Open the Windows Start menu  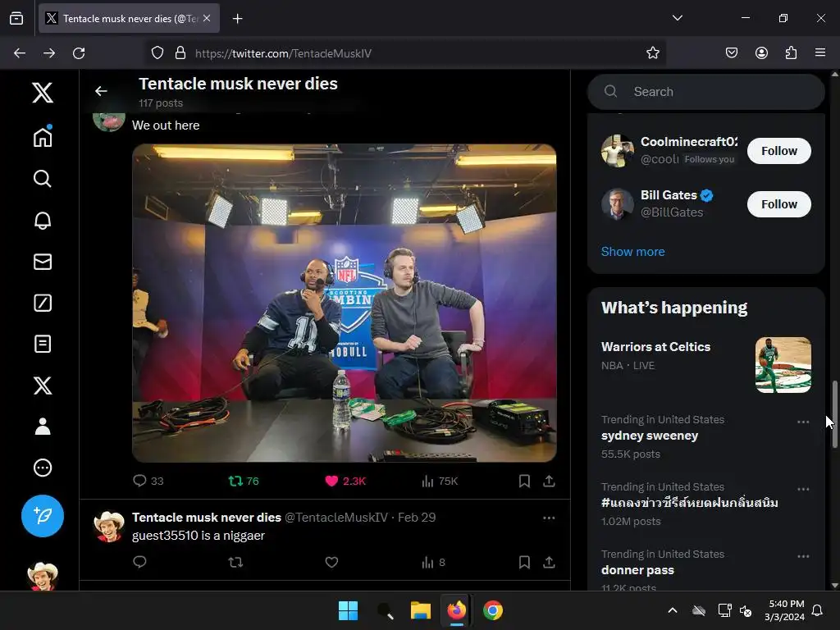tap(348, 610)
